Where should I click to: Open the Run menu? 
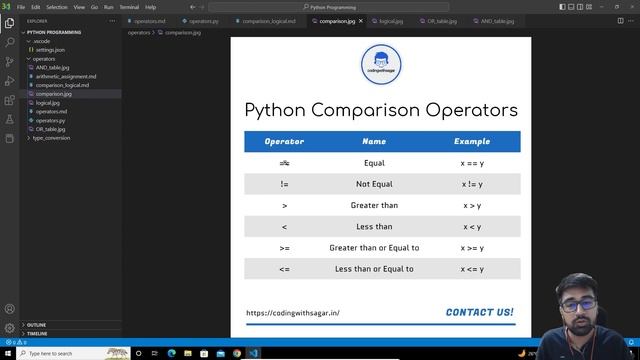(x=109, y=7)
